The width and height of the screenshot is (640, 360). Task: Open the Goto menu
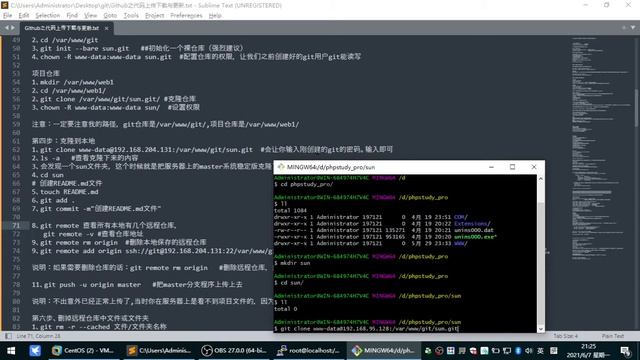click(110, 16)
